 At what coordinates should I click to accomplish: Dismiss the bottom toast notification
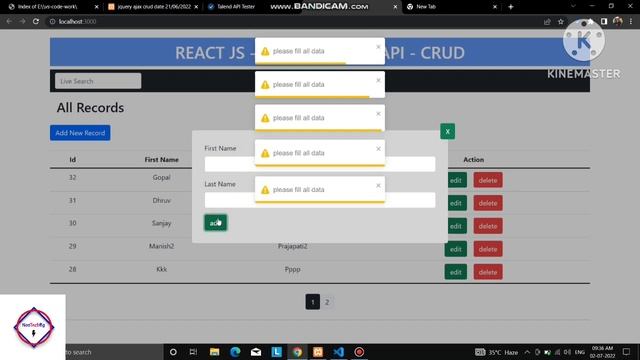click(x=378, y=186)
